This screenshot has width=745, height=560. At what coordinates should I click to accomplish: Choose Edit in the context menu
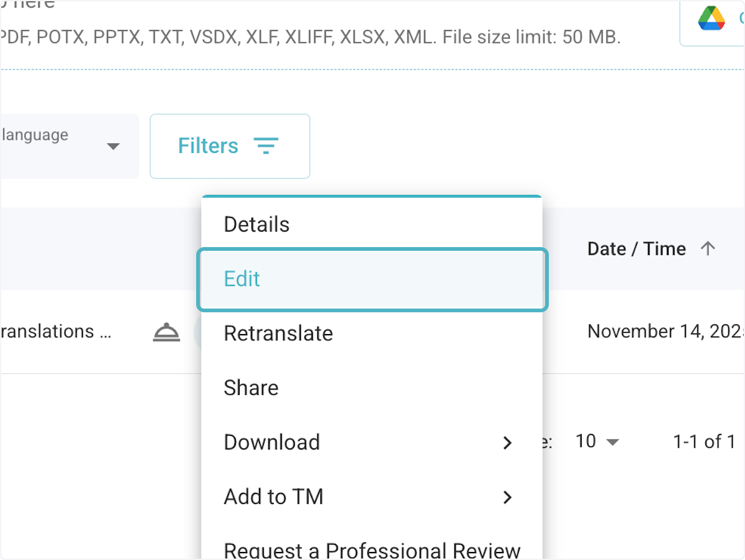coord(242,279)
